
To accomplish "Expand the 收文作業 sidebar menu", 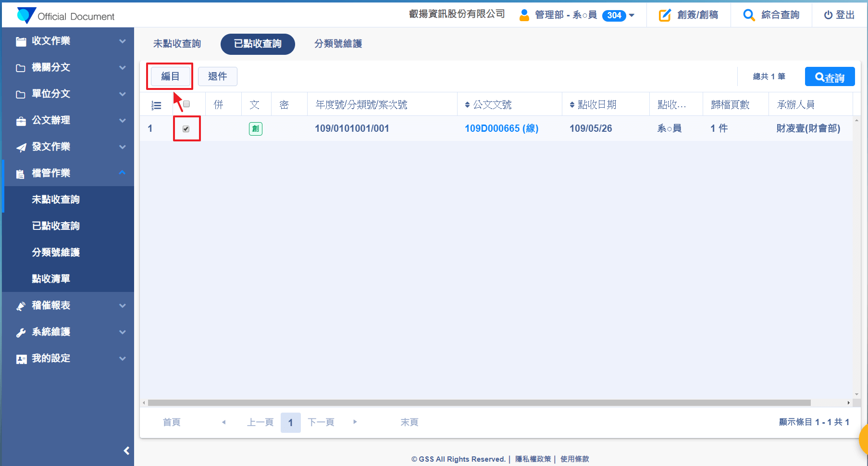I will click(67, 41).
